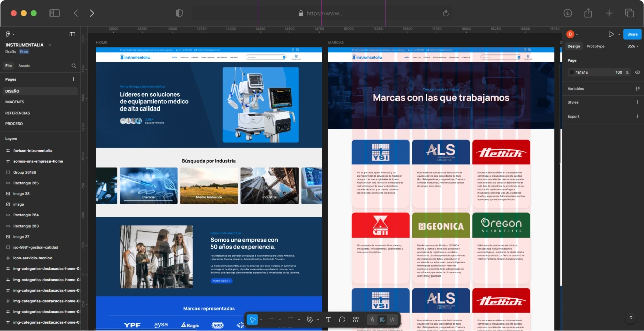This screenshot has width=644, height=331.
Task: Switch to the Prototype tab
Action: (595, 46)
